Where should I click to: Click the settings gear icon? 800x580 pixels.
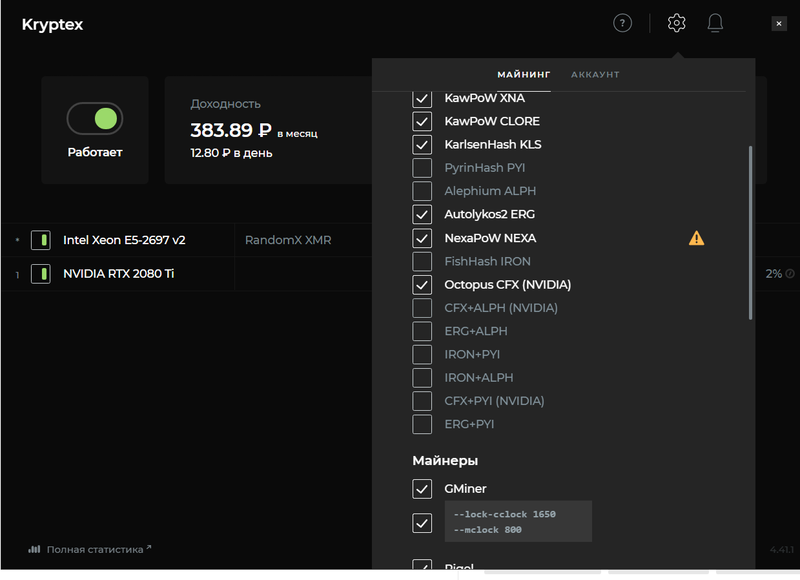676,23
